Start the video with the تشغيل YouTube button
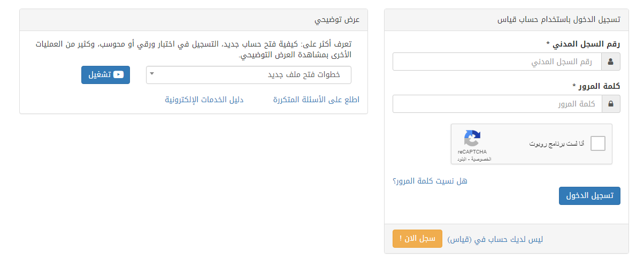This screenshot has width=644, height=259. coord(105,75)
